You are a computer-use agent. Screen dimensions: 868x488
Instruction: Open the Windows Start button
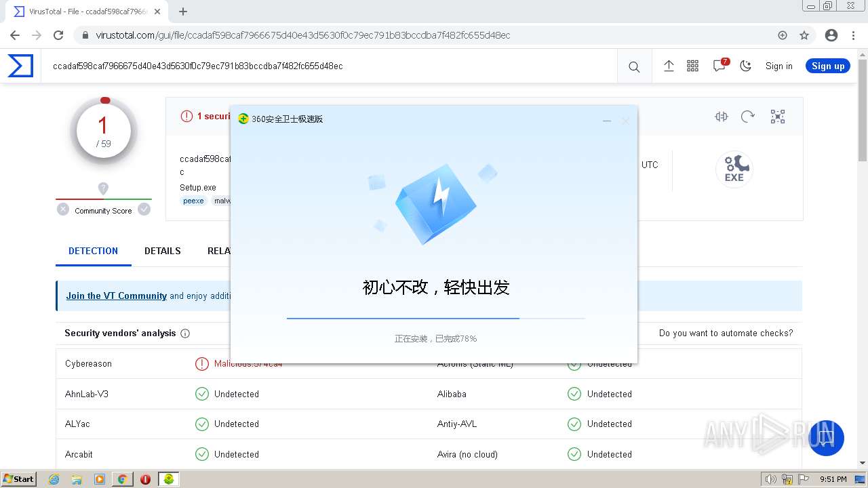18,479
